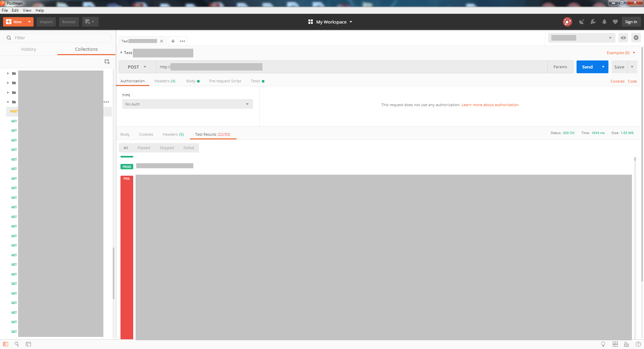Open notifications bell icon
The height and width of the screenshot is (349, 644).
pyautogui.click(x=604, y=22)
